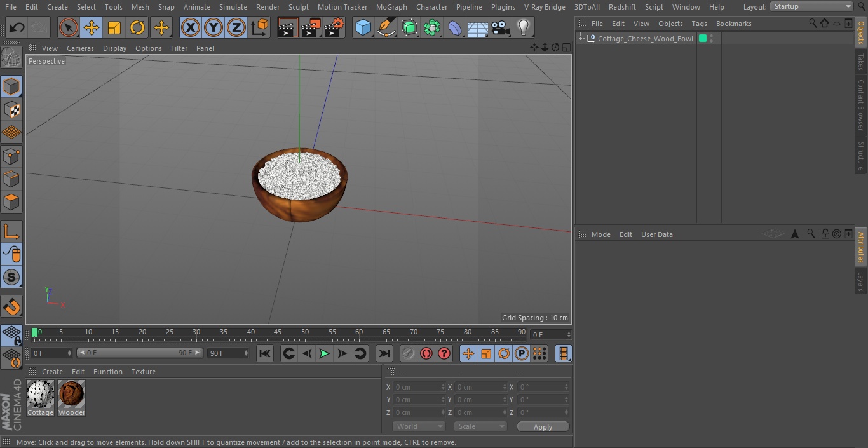The width and height of the screenshot is (868, 448).
Task: Open Object Manager Tags menu
Action: click(x=699, y=24)
